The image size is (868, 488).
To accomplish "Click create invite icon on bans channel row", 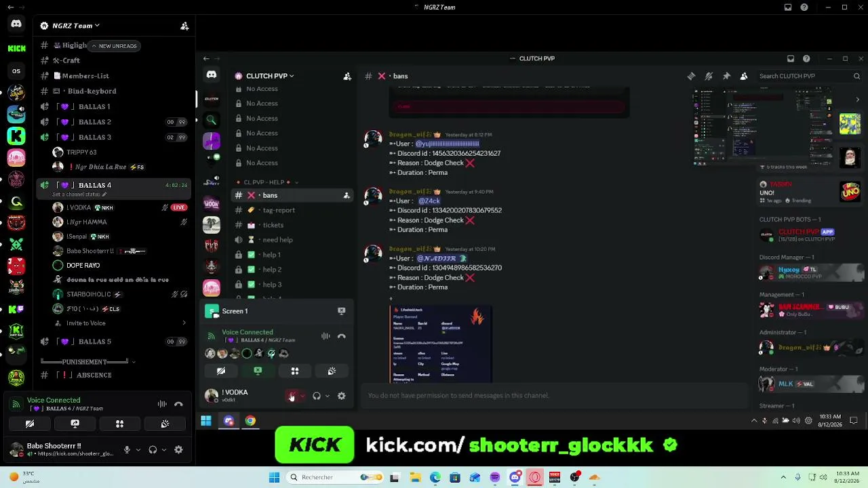I will point(347,195).
